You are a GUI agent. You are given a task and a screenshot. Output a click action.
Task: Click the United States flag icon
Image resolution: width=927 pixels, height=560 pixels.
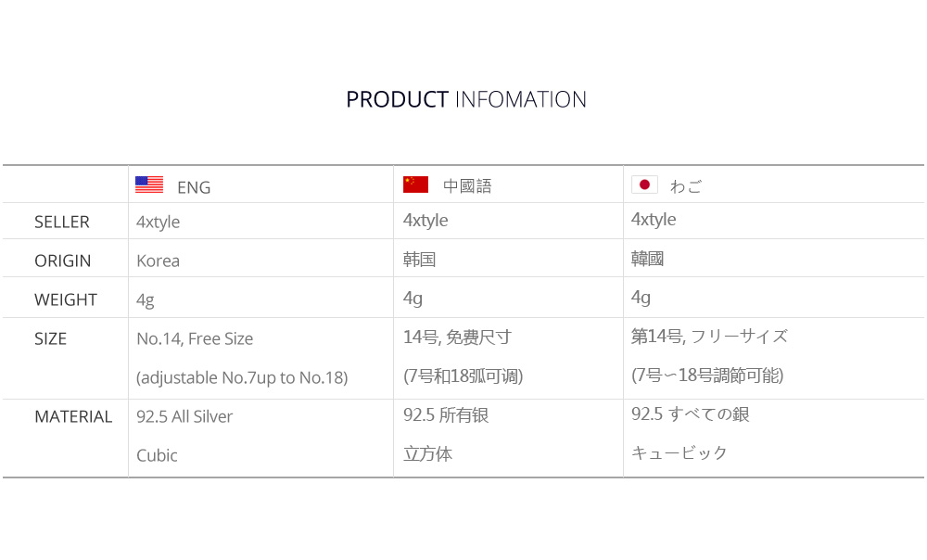[149, 185]
